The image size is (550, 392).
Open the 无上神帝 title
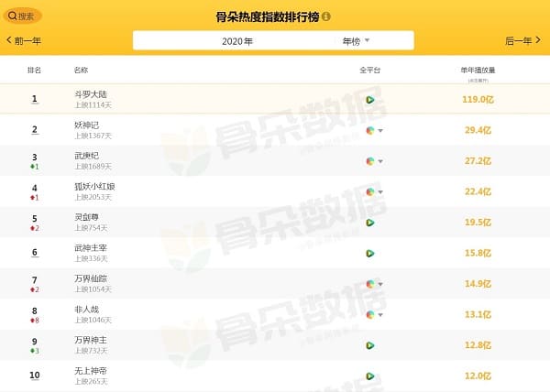[91, 371]
